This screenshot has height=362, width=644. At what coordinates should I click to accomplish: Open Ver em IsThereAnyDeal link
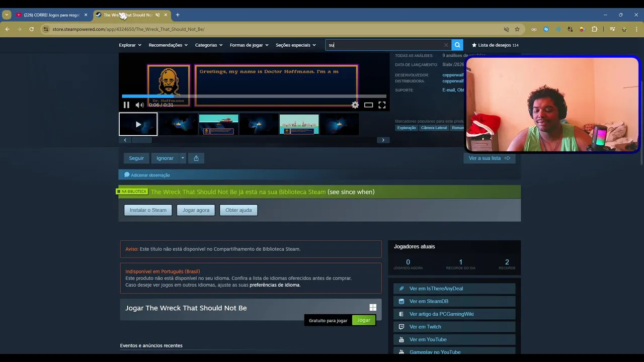[454, 289]
